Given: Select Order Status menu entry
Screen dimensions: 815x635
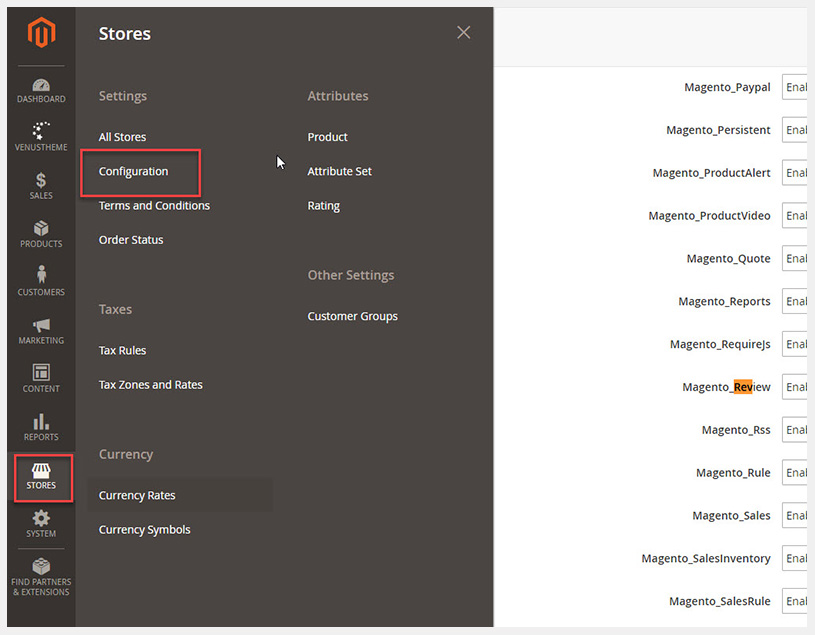Looking at the screenshot, I should coord(131,240).
